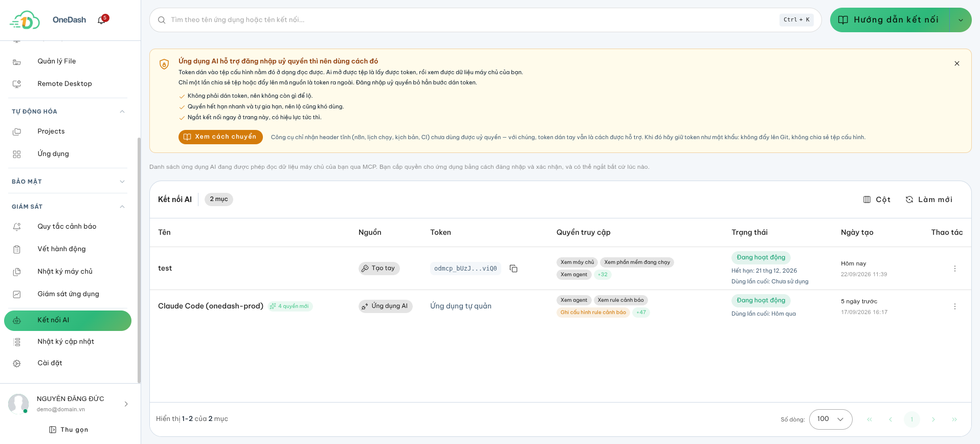Collapse the GIÁM SÁT section
Image resolution: width=980 pixels, height=444 pixels.
122,207
